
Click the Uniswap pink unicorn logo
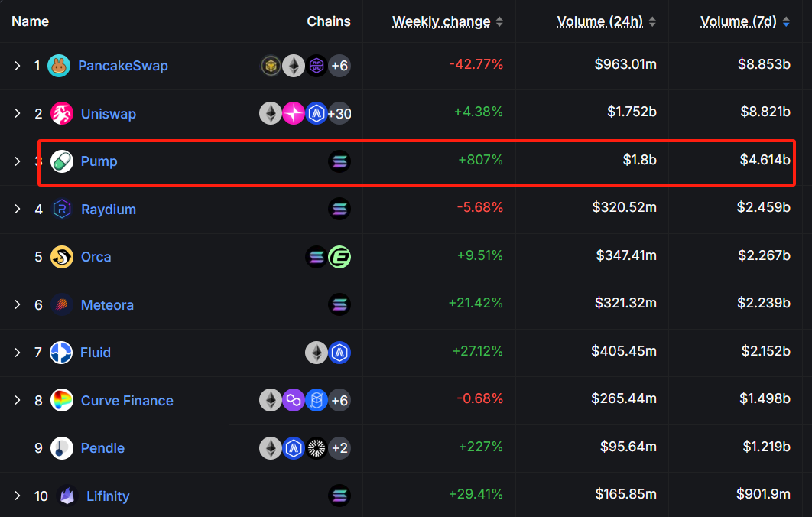tap(62, 113)
